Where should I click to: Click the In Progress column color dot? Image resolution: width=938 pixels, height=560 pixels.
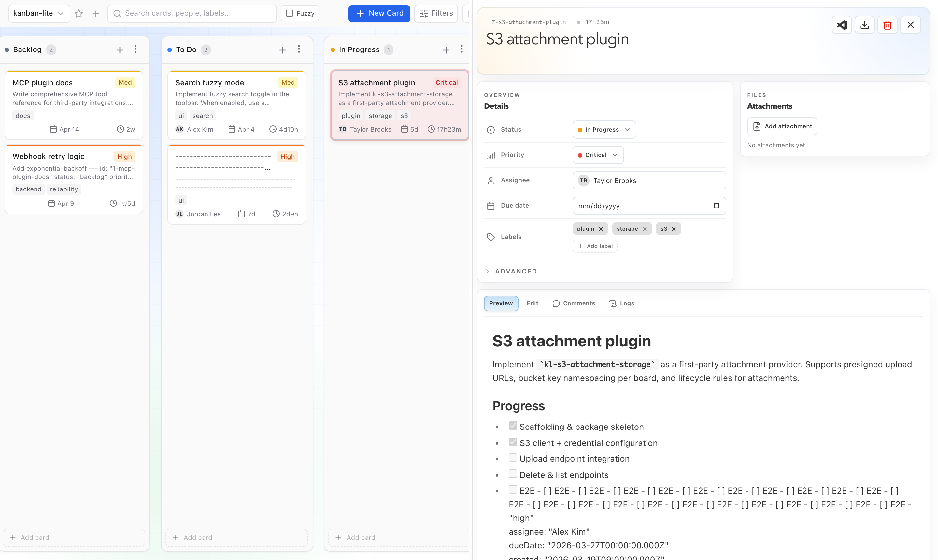333,49
